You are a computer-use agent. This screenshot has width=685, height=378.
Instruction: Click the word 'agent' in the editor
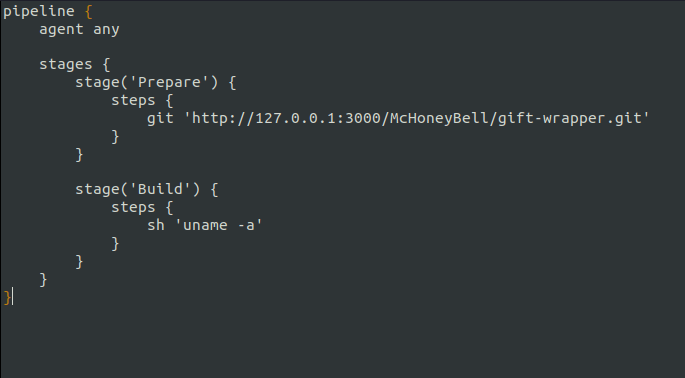tap(62, 30)
